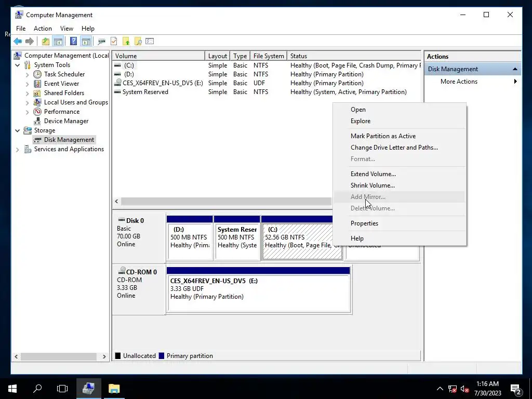Select Local Users and Groups icon
The height and width of the screenshot is (399, 532).
coord(37,102)
